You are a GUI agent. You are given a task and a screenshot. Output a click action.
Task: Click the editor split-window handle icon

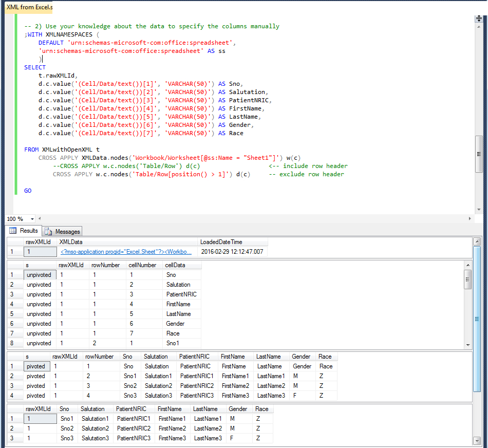click(479, 18)
